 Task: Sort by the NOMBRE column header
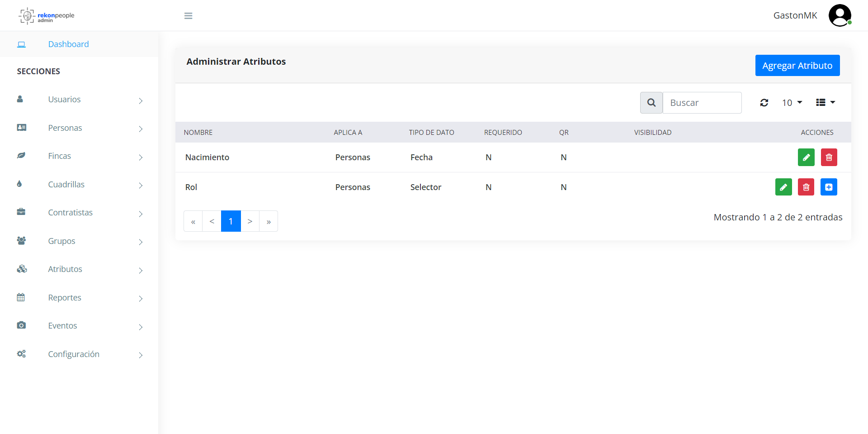click(x=198, y=133)
